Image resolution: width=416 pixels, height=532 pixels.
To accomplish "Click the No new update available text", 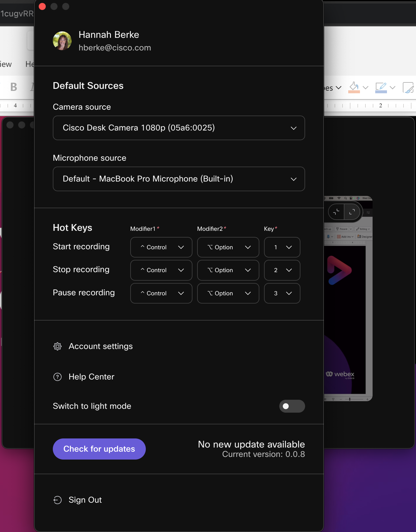I will (x=251, y=444).
